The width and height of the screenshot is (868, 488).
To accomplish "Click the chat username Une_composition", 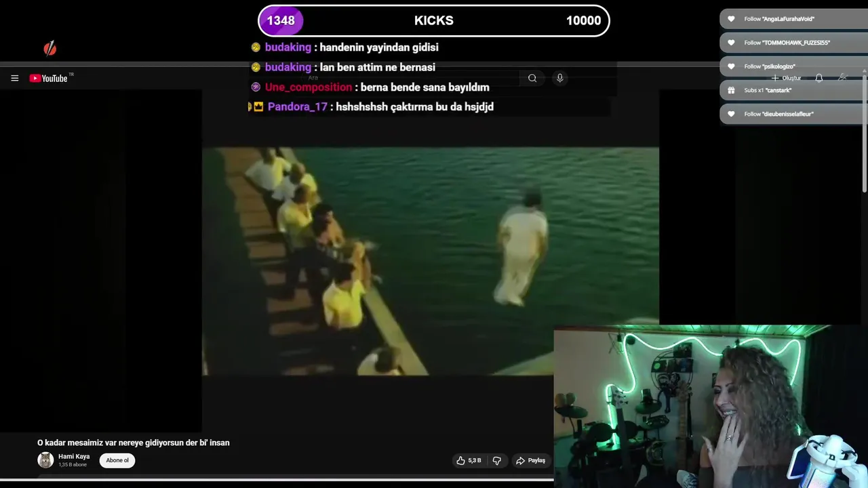I will click(x=309, y=87).
